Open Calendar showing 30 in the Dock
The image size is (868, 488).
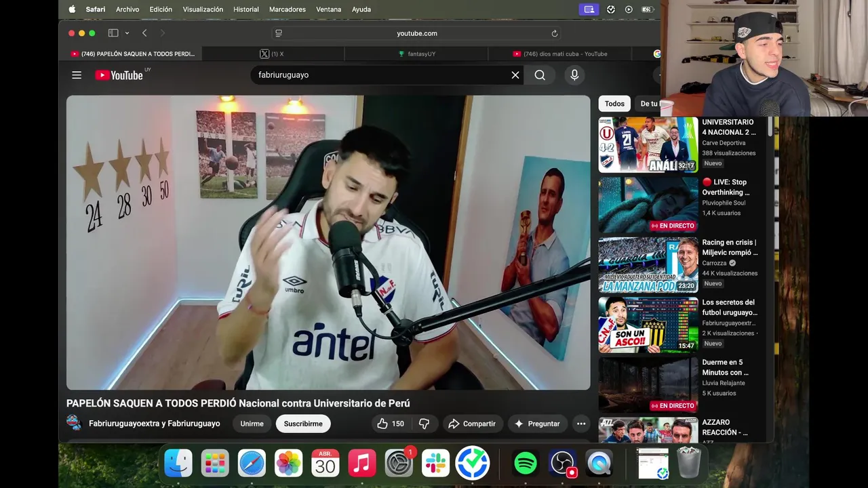click(x=325, y=464)
